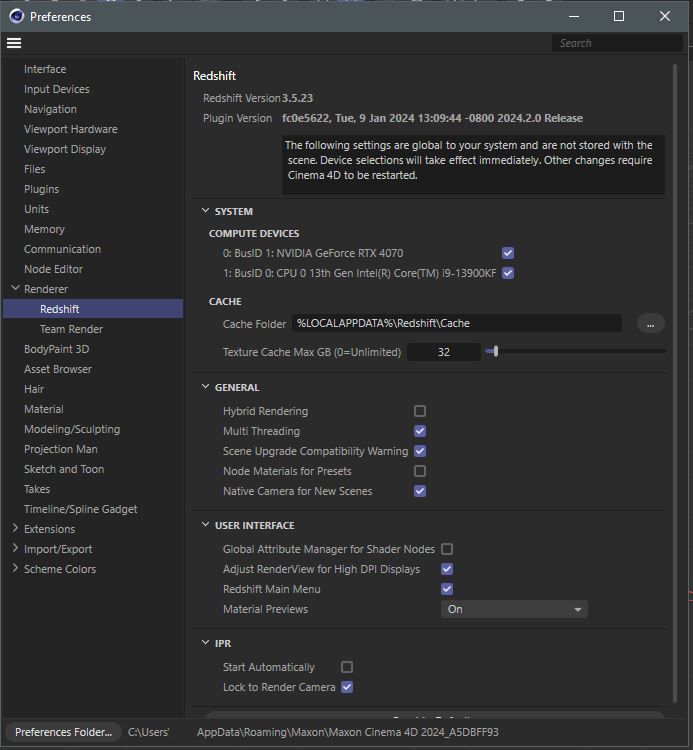Select Sketch and Toon category
The height and width of the screenshot is (750, 693).
pyautogui.click(x=64, y=469)
